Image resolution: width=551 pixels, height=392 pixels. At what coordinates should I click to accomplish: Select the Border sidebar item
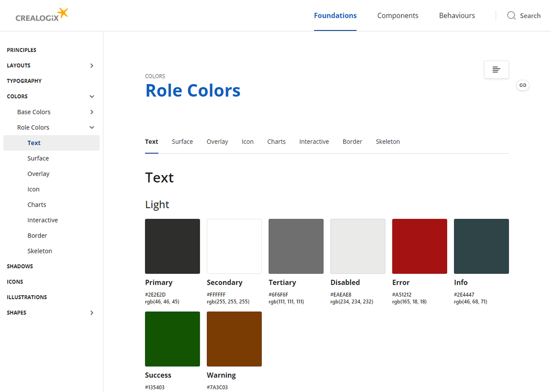[x=37, y=235]
